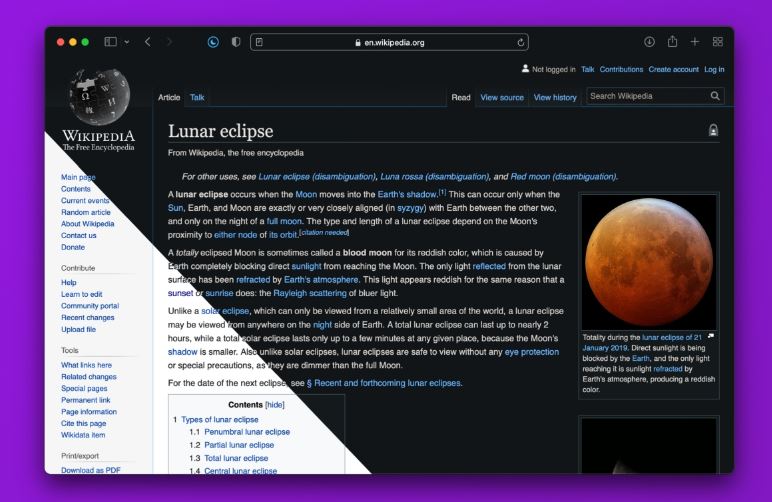
Task: Open the Rayleigh scattering link
Action: point(310,293)
